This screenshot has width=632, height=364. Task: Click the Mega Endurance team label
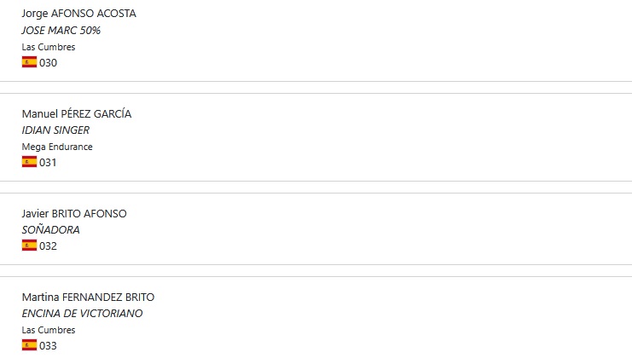coord(57,147)
